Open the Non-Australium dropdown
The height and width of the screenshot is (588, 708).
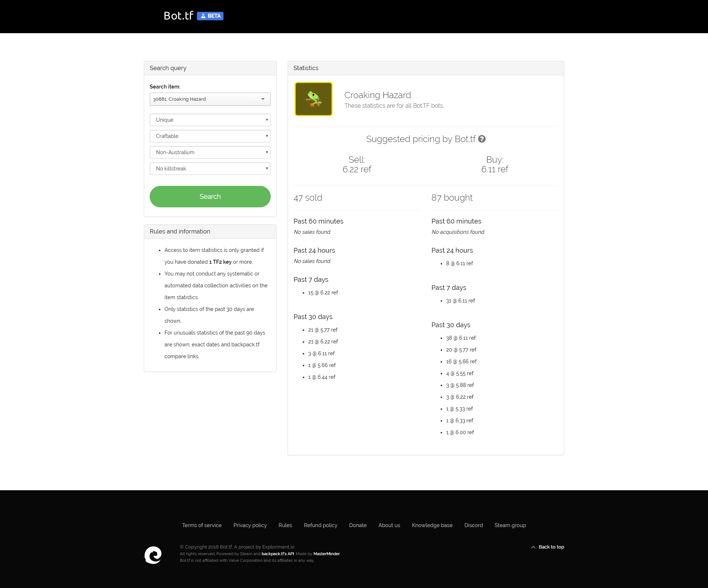point(210,152)
